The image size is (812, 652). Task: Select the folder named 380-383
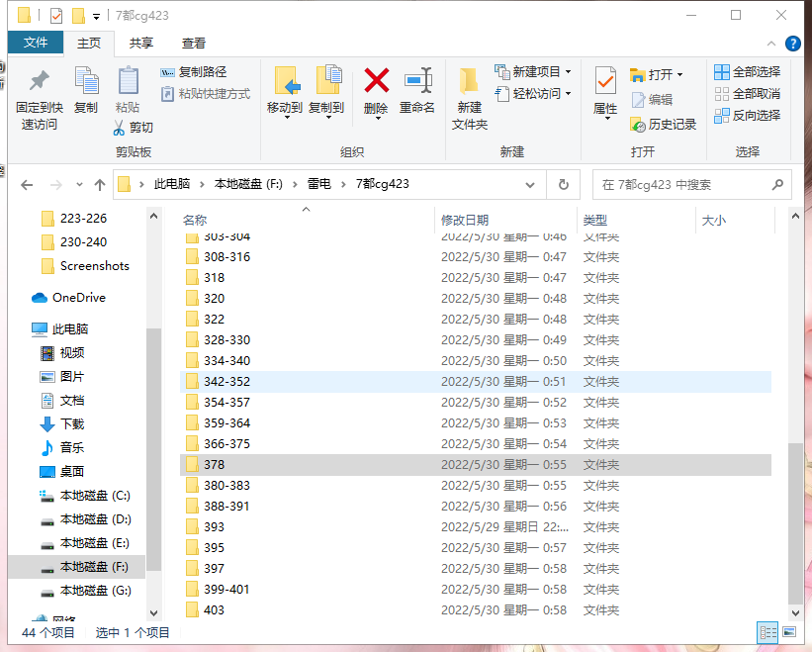coord(226,486)
